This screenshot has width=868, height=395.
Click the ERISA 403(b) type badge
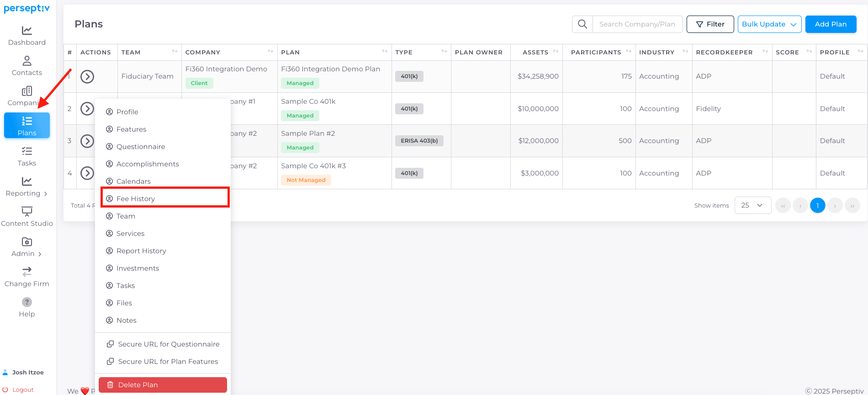419,141
